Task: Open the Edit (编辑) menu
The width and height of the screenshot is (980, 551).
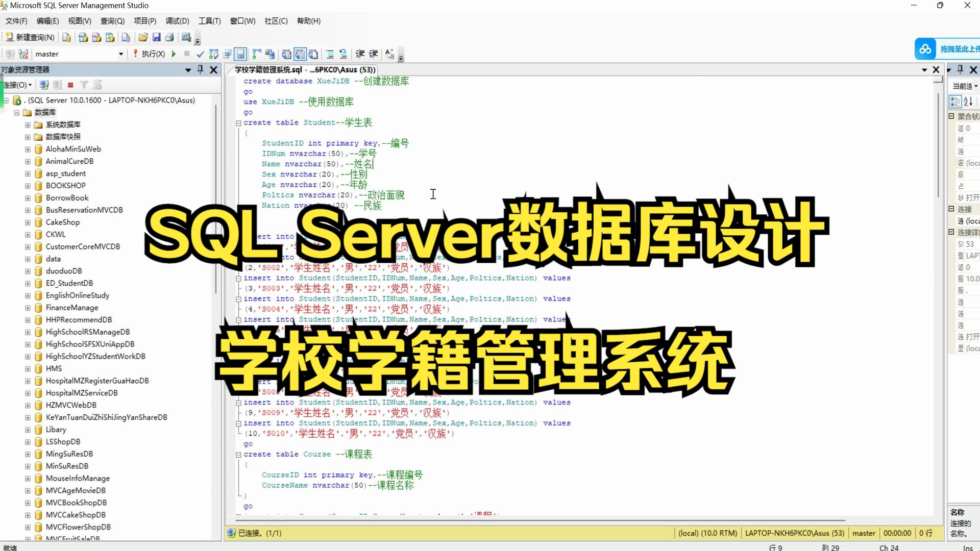Action: (x=47, y=21)
